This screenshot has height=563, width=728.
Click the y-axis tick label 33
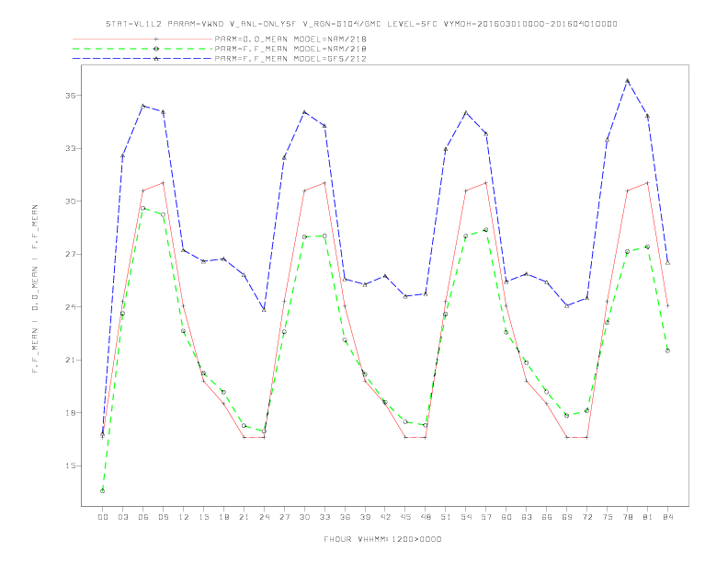70,149
